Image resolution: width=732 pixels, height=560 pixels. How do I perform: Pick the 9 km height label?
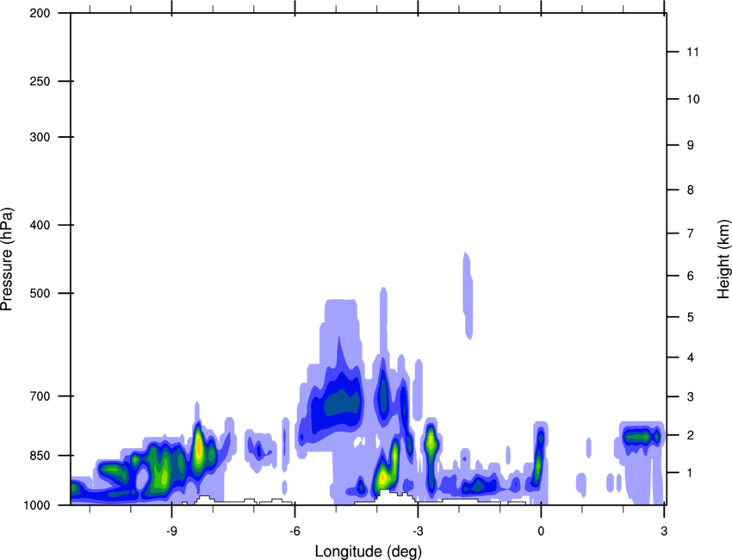tap(691, 146)
